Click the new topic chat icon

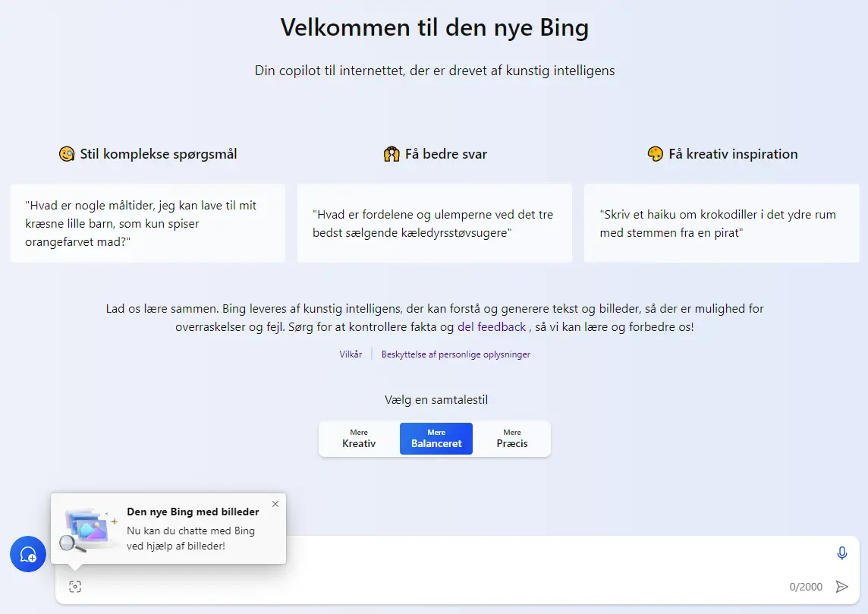pyautogui.click(x=27, y=553)
